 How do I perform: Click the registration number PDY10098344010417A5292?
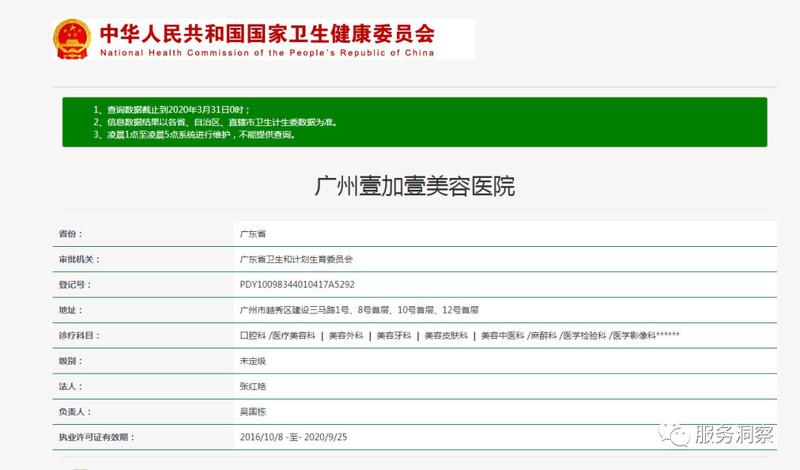tap(297, 285)
